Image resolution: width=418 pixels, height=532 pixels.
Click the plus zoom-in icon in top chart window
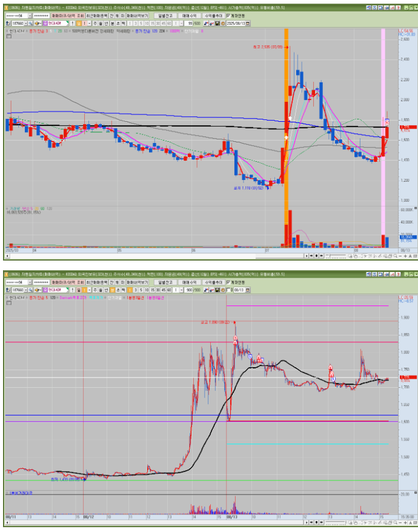point(405,256)
